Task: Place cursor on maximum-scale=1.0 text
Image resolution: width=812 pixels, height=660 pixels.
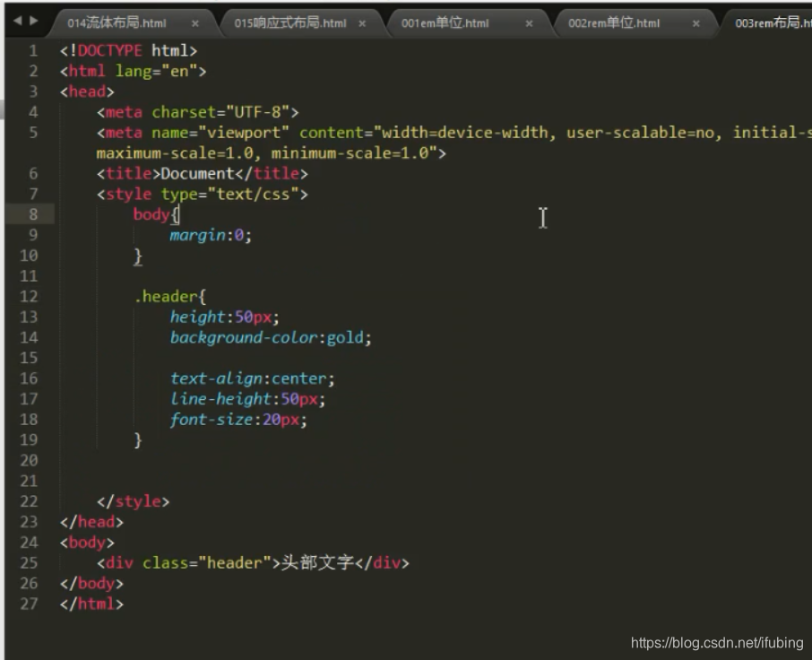Action: 175,153
